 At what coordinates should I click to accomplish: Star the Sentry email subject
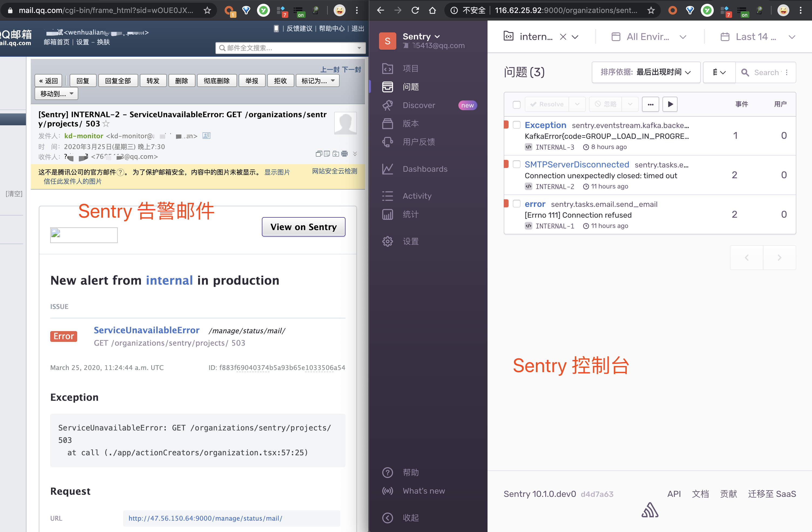click(106, 124)
